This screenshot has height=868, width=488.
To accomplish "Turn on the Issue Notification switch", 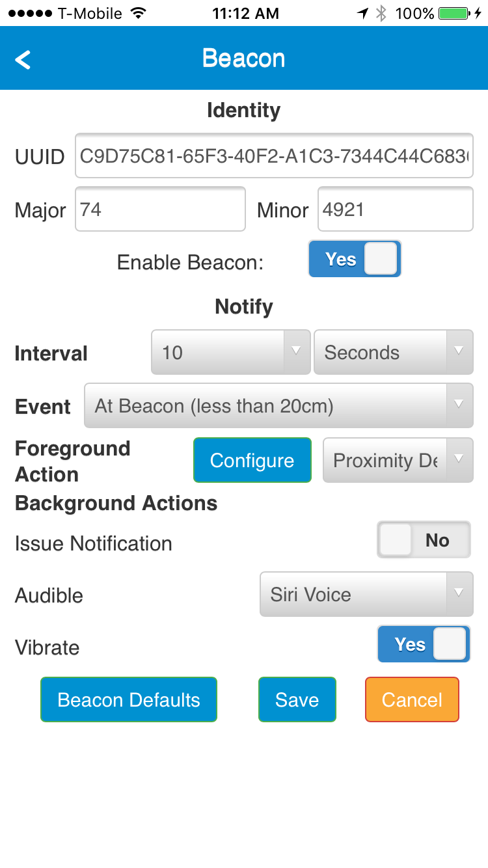I will click(424, 540).
